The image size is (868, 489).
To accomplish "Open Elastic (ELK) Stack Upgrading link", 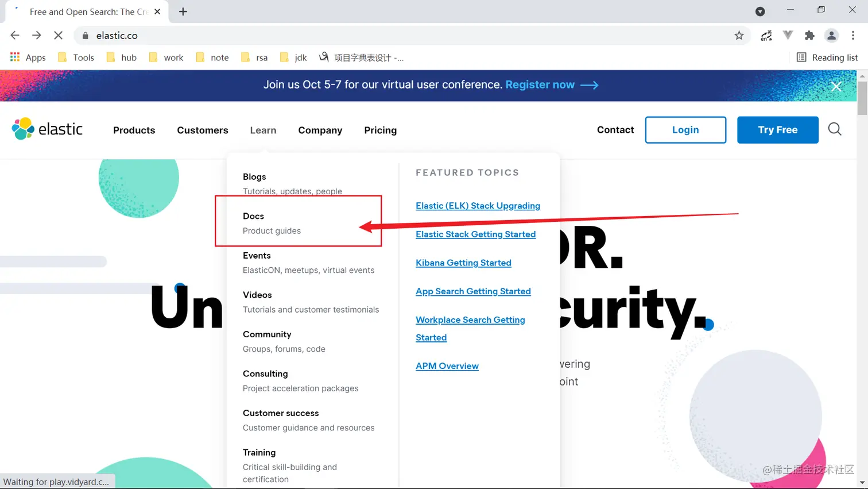I will click(478, 206).
